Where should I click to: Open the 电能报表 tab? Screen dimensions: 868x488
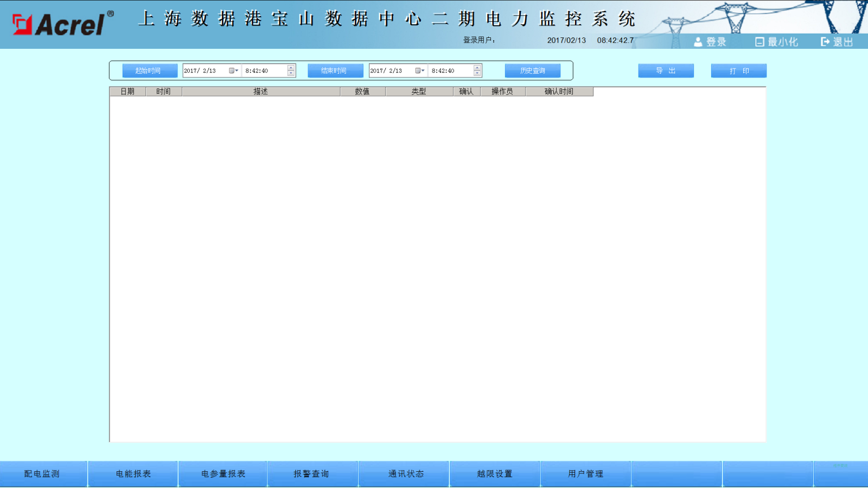(x=133, y=473)
